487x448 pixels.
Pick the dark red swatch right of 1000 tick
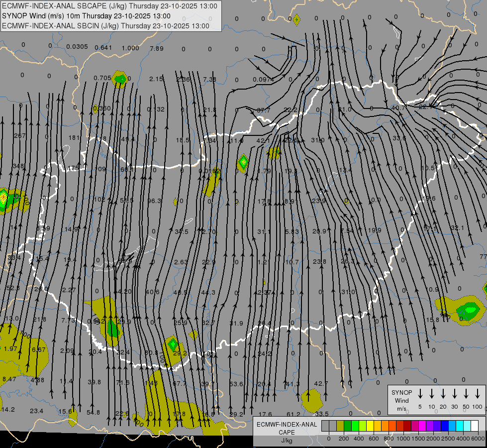click(407, 426)
